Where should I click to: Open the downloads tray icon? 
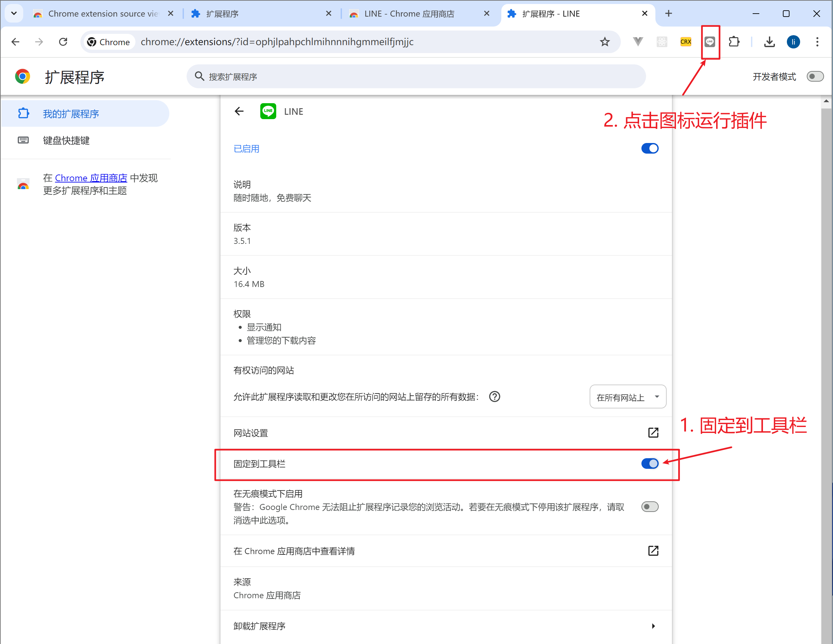coord(769,42)
